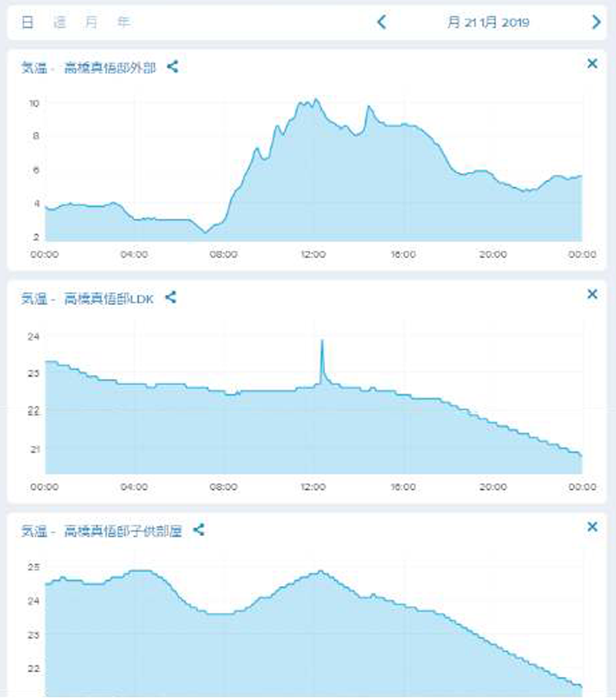Switch to the 週 (week) view tab
This screenshot has width=616, height=700.
click(59, 22)
